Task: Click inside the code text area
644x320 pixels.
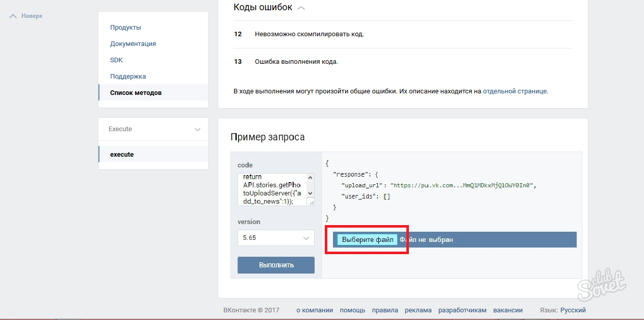Action: click(x=270, y=189)
